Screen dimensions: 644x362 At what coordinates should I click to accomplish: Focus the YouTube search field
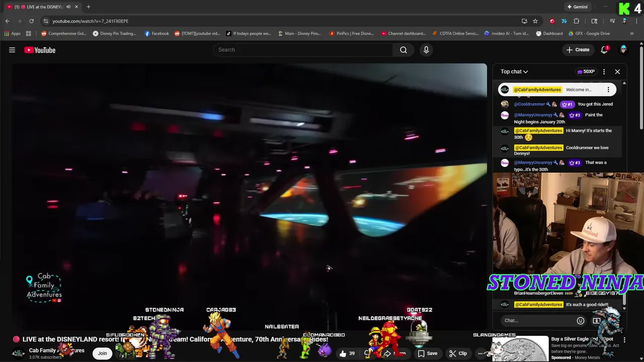point(303,50)
